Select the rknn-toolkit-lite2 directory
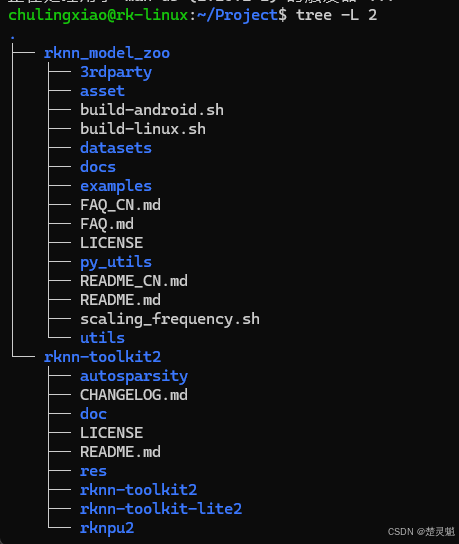This screenshot has height=544, width=459. coord(161,509)
